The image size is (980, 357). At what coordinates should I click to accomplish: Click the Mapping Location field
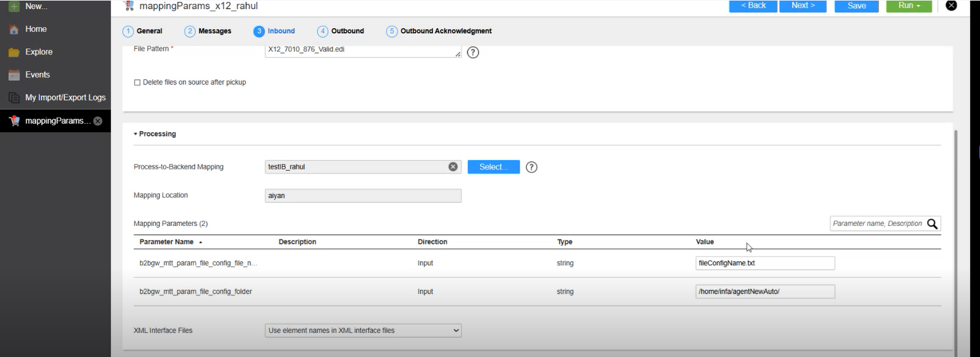click(x=363, y=196)
